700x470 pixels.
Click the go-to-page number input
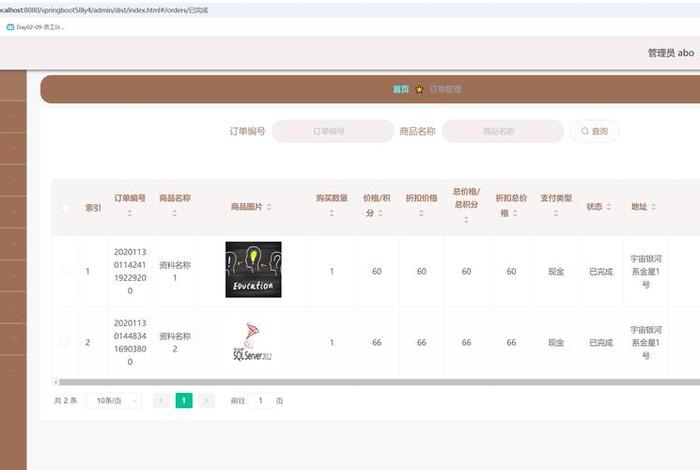click(x=261, y=401)
